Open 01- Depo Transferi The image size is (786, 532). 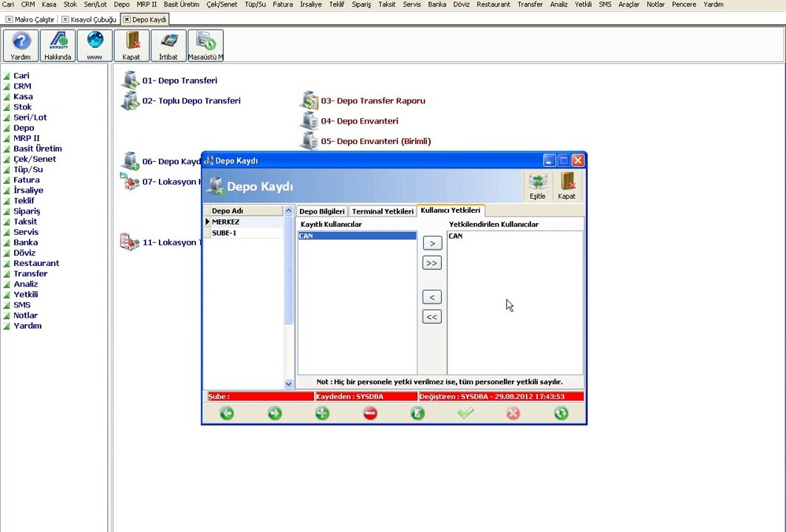pos(169,81)
